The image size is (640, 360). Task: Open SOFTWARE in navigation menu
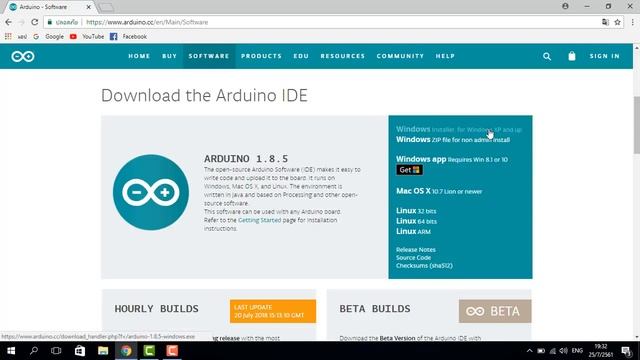point(209,56)
